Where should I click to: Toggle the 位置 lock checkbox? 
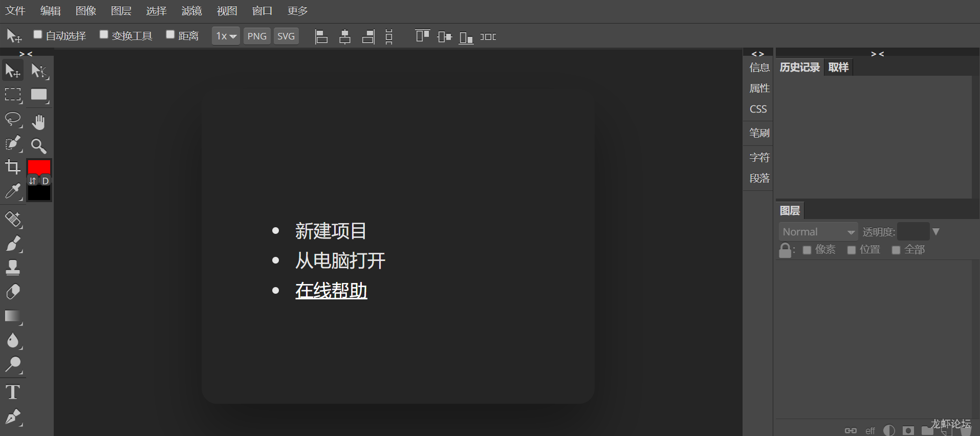click(852, 250)
